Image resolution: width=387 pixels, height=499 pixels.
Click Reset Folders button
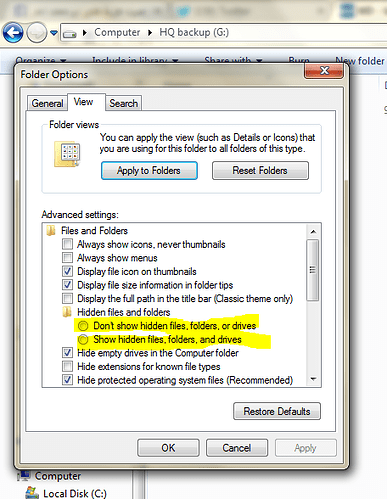[260, 171]
